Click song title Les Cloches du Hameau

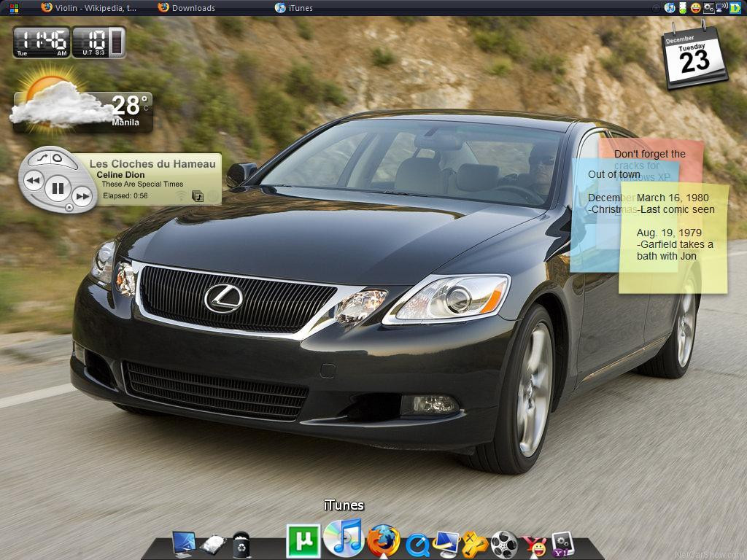click(152, 164)
